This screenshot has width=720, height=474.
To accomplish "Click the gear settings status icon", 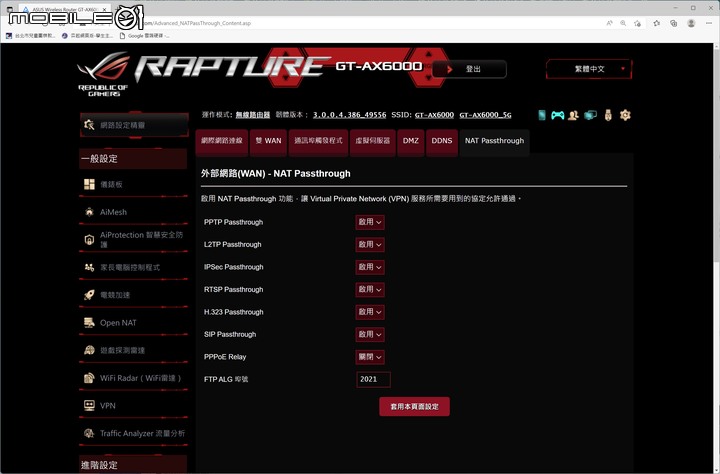I will click(625, 115).
